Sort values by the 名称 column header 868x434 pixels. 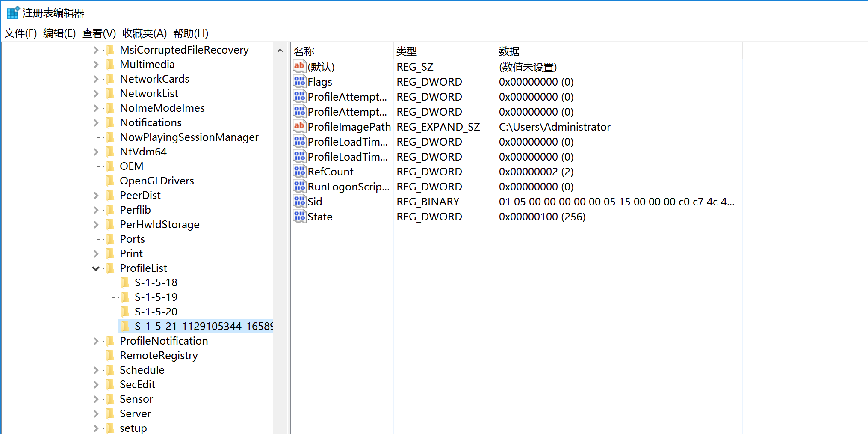coord(304,51)
